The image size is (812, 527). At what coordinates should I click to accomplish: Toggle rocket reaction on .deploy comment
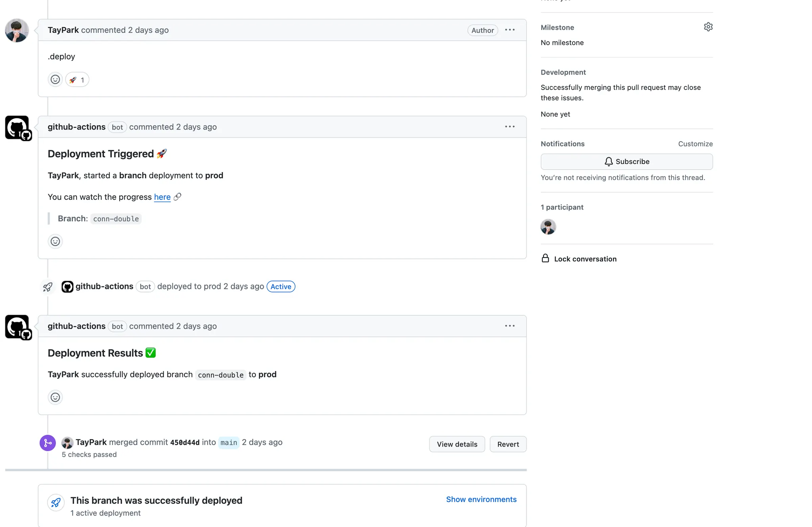tap(77, 80)
